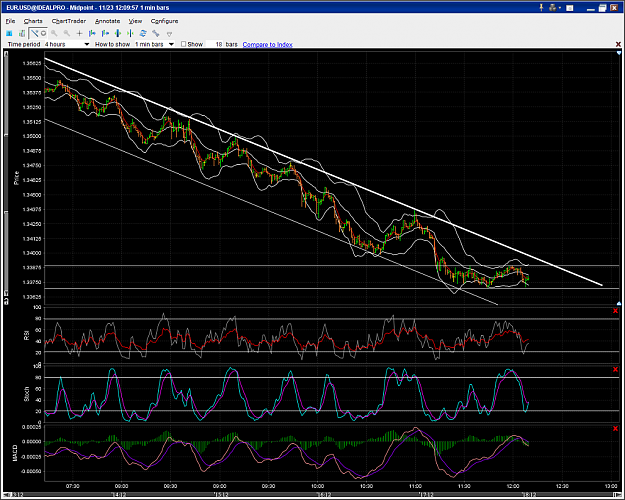Screen dimensions: 625x500
Task: Click the 12:00 time axis label
Action: pos(513,486)
